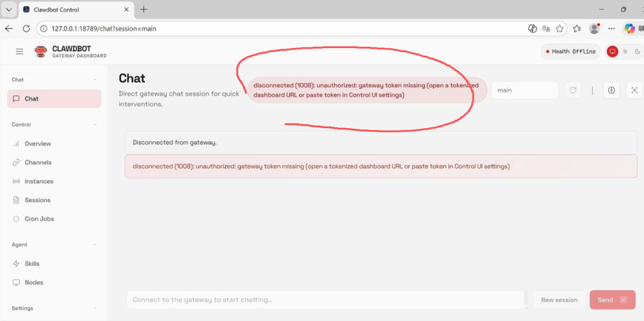
Task: Click the Clawdbot crab logo
Action: pyautogui.click(x=41, y=51)
